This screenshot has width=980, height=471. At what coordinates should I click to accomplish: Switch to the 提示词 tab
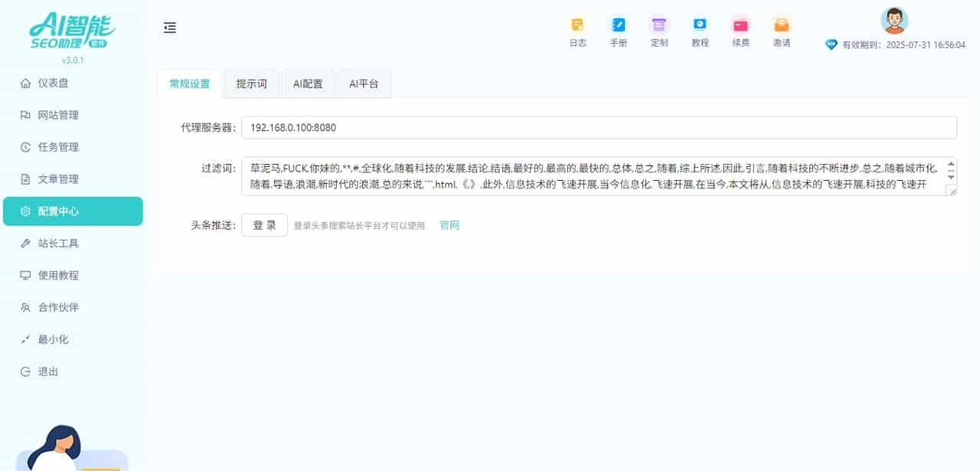[x=251, y=84]
